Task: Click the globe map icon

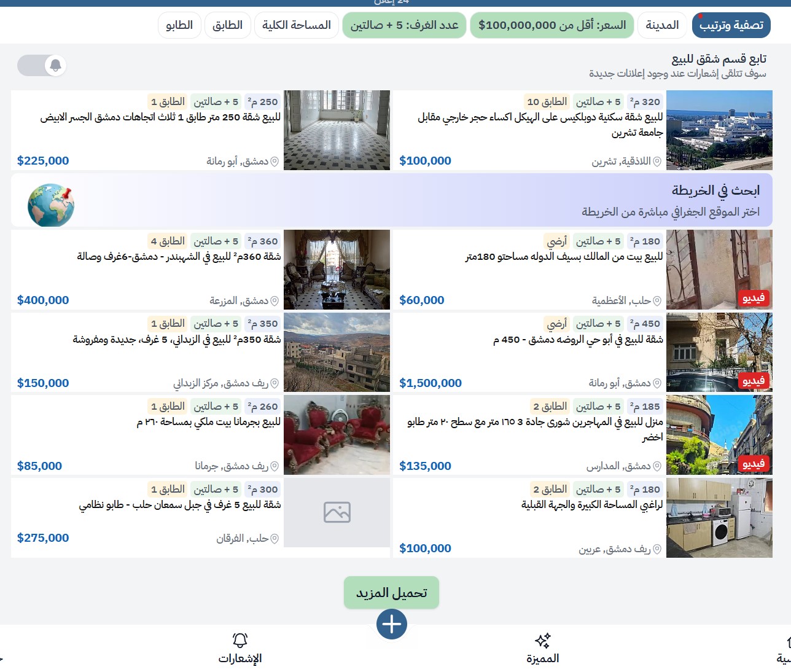Action: [x=51, y=205]
